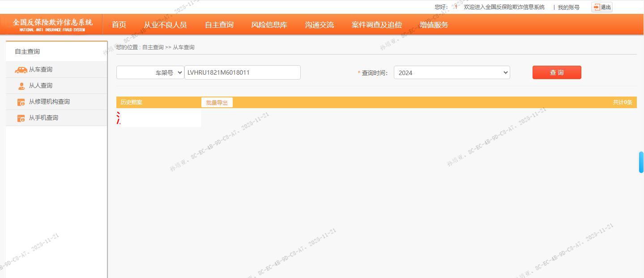
Task: Click the 全国反保险欺诈信息系统 logo
Action: point(52,25)
